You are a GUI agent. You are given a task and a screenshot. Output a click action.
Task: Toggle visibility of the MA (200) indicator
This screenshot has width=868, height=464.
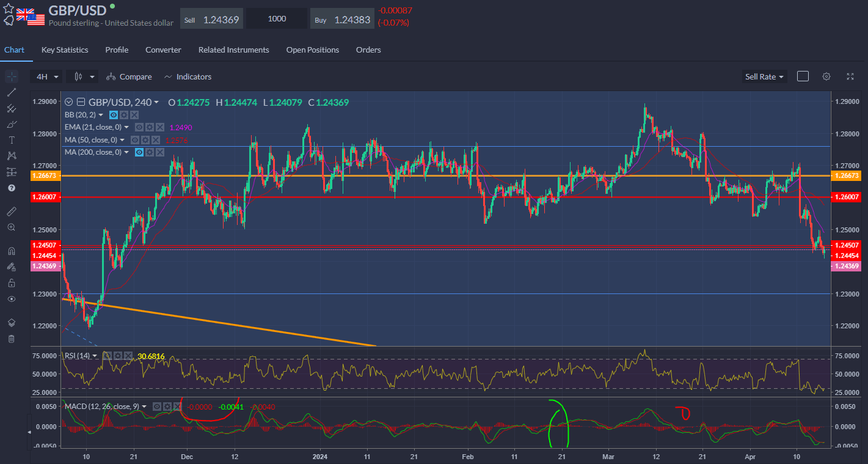point(139,152)
